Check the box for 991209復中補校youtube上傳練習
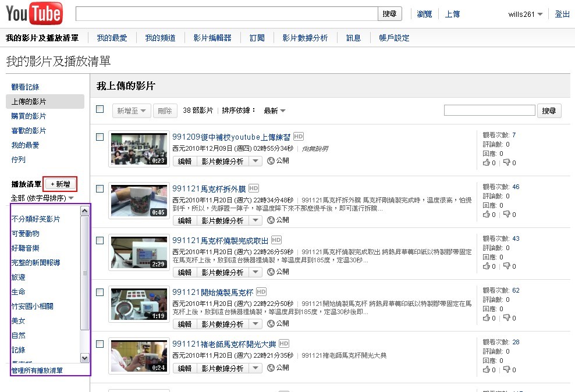The height and width of the screenshot is (392, 575). (x=100, y=137)
